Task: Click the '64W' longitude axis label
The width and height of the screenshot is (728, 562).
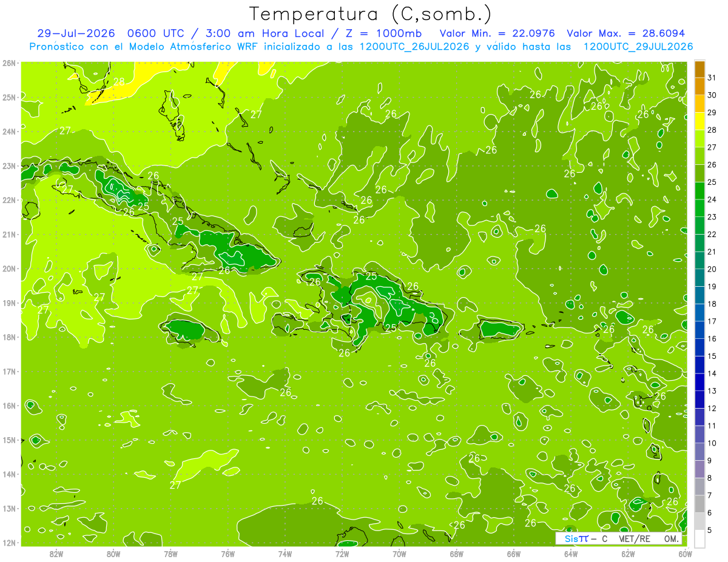Action: coord(571,554)
